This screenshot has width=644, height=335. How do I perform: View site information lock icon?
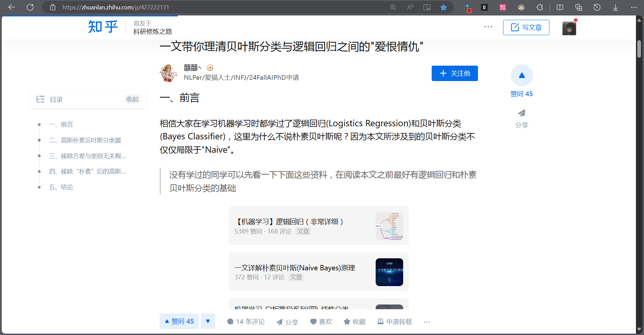click(x=53, y=7)
